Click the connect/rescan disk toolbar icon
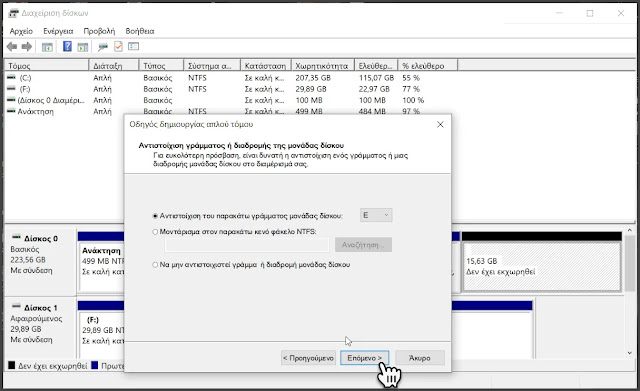The width and height of the screenshot is (640, 391). click(x=102, y=47)
